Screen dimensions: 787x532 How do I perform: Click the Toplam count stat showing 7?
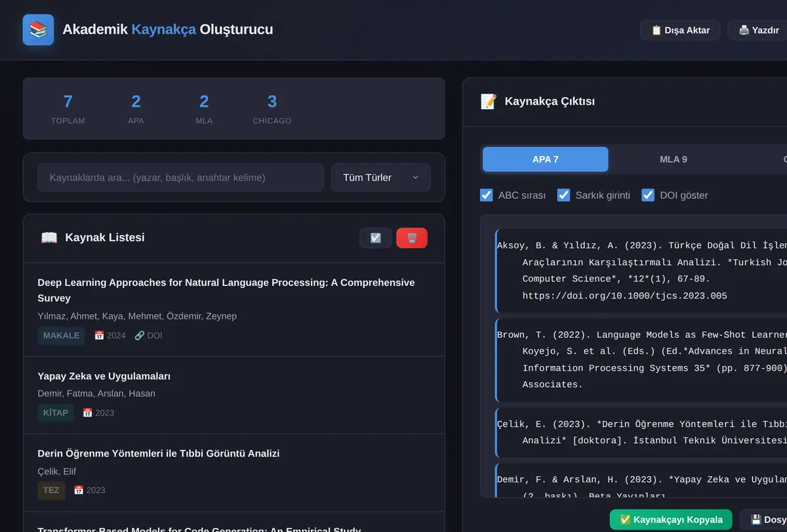[68, 109]
